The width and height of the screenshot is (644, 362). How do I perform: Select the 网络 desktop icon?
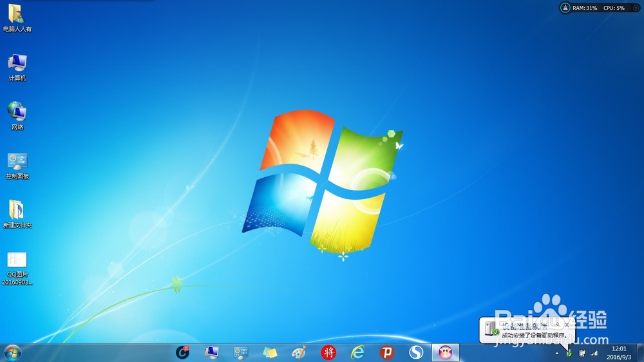tap(17, 116)
